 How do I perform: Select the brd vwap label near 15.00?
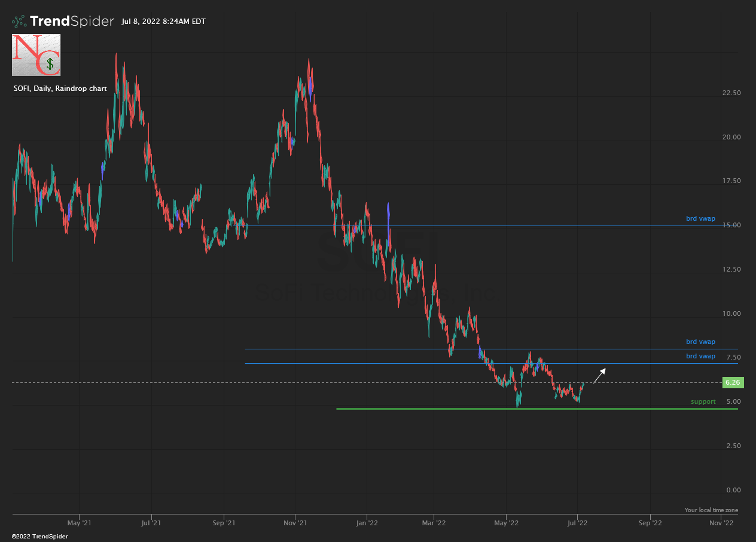click(x=700, y=219)
